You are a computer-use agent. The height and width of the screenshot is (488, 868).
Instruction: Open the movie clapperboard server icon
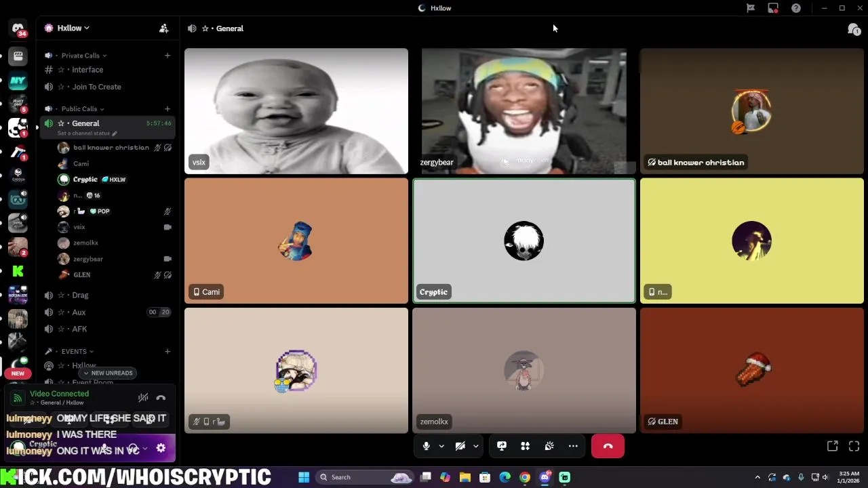pyautogui.click(x=18, y=57)
